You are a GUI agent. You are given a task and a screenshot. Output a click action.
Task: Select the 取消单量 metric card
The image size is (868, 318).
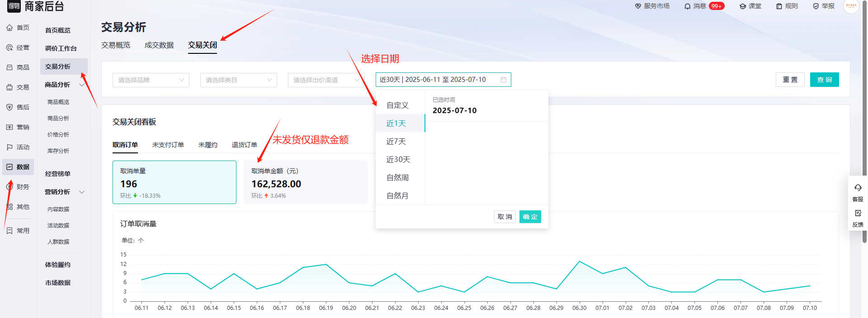tap(175, 182)
